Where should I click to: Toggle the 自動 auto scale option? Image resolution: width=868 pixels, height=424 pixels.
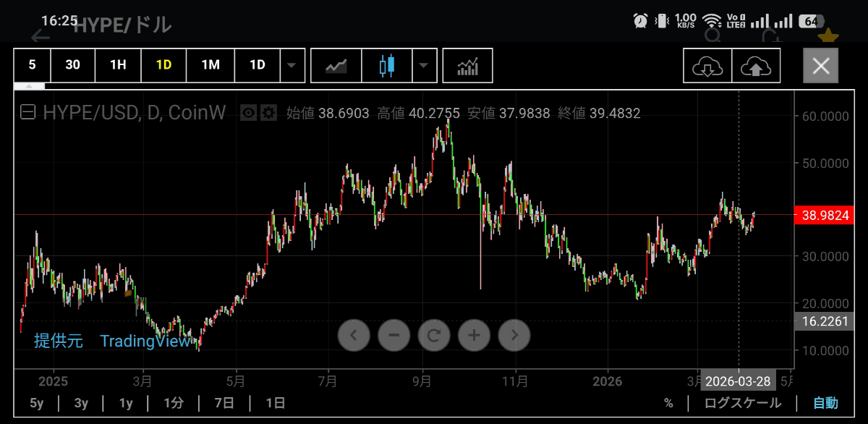point(825,403)
